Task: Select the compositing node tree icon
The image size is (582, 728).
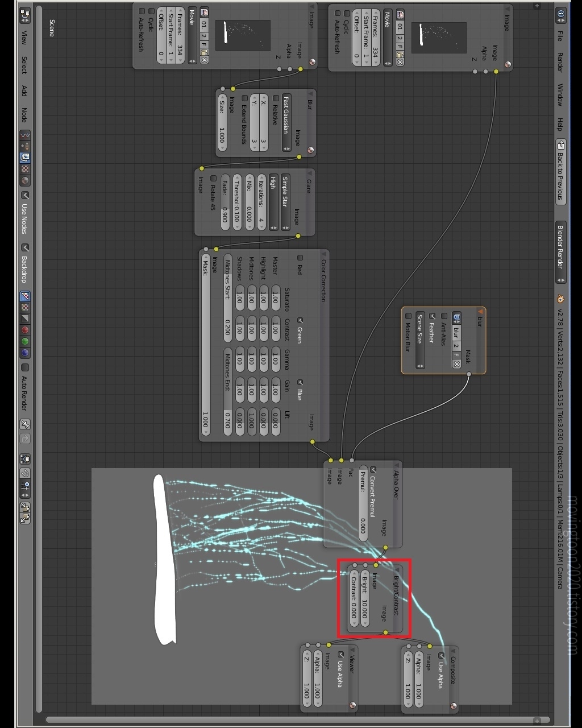Action: click(25, 158)
